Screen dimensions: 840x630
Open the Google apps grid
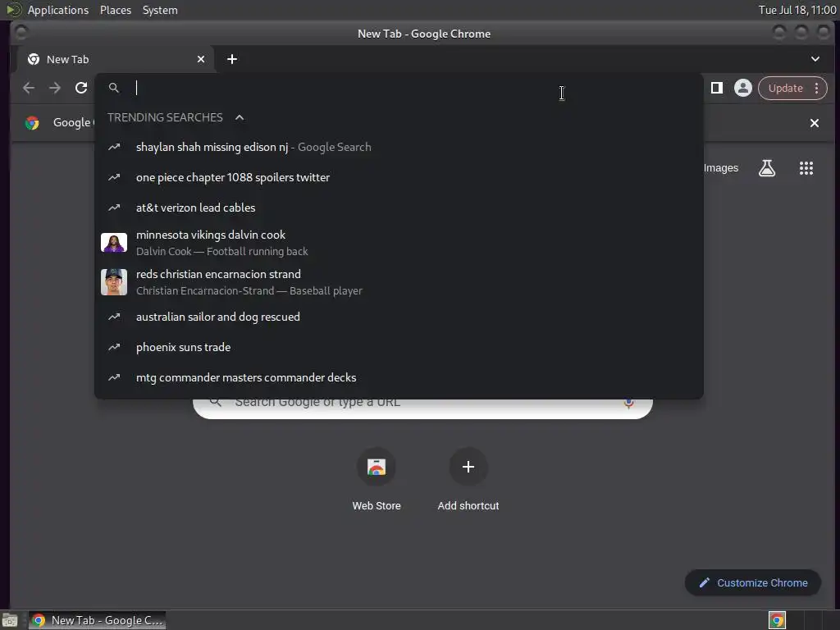[x=806, y=168]
